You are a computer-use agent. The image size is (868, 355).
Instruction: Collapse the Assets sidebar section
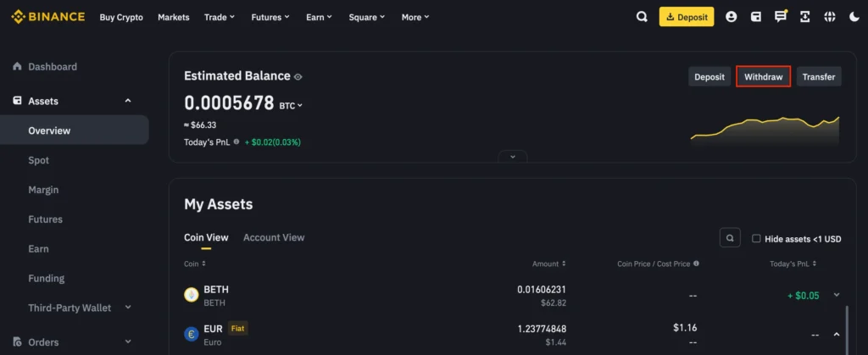pos(128,101)
